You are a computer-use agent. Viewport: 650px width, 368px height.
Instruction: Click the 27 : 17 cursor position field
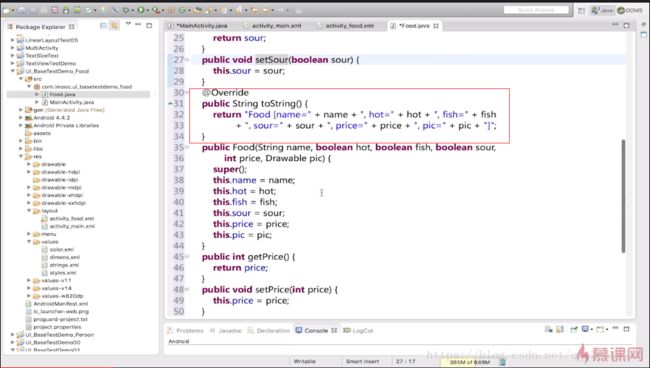click(405, 361)
